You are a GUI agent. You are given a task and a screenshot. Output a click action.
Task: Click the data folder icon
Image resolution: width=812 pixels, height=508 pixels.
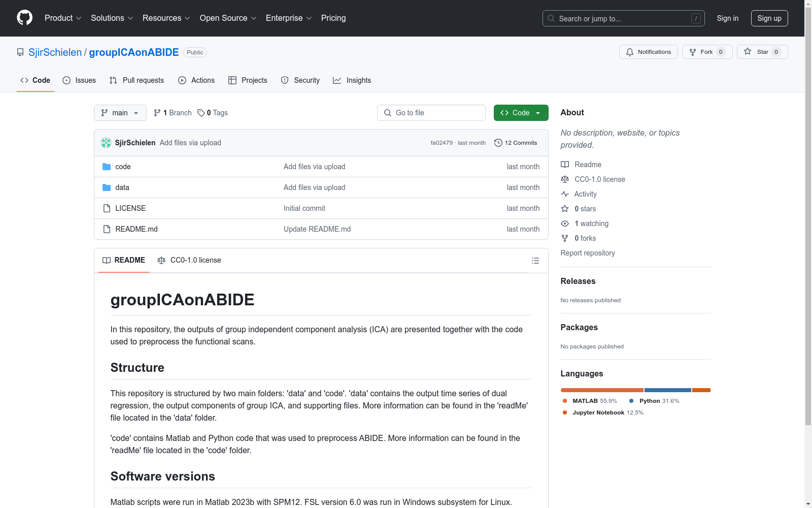[107, 187]
